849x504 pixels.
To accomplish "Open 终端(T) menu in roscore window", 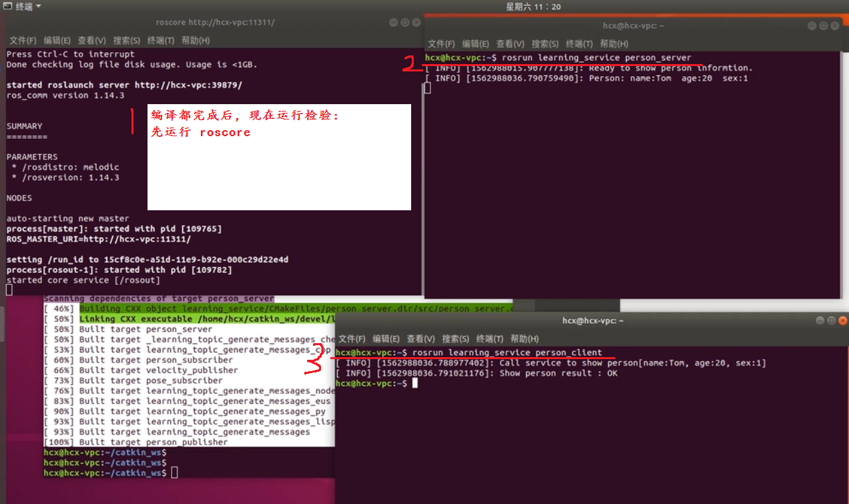I will coord(161,41).
